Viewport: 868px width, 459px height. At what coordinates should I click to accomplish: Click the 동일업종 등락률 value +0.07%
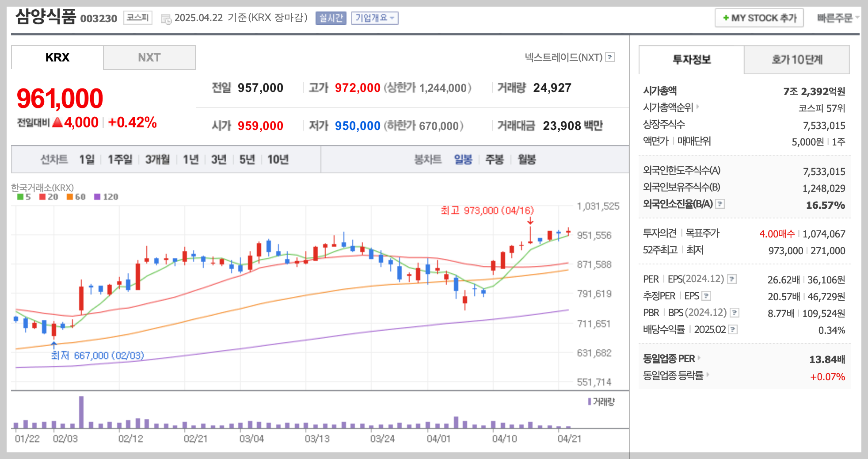pyautogui.click(x=827, y=377)
